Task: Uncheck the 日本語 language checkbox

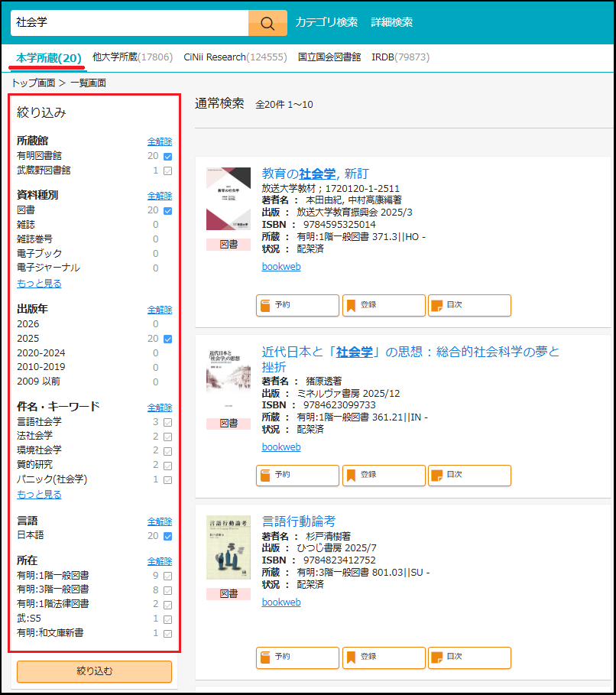Action: point(167,536)
